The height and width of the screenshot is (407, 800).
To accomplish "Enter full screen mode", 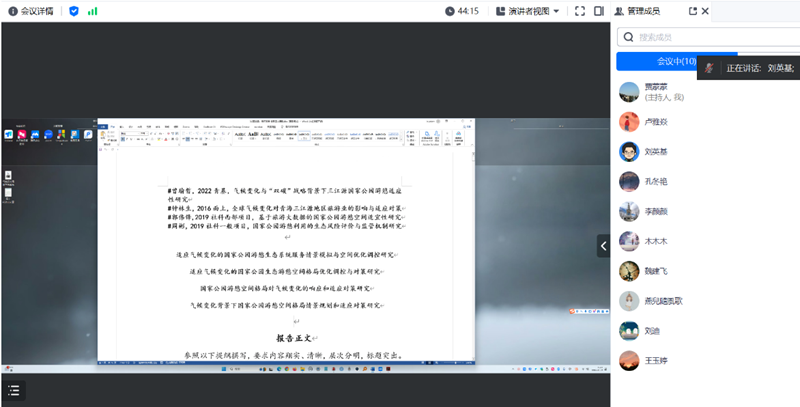I will tap(580, 11).
